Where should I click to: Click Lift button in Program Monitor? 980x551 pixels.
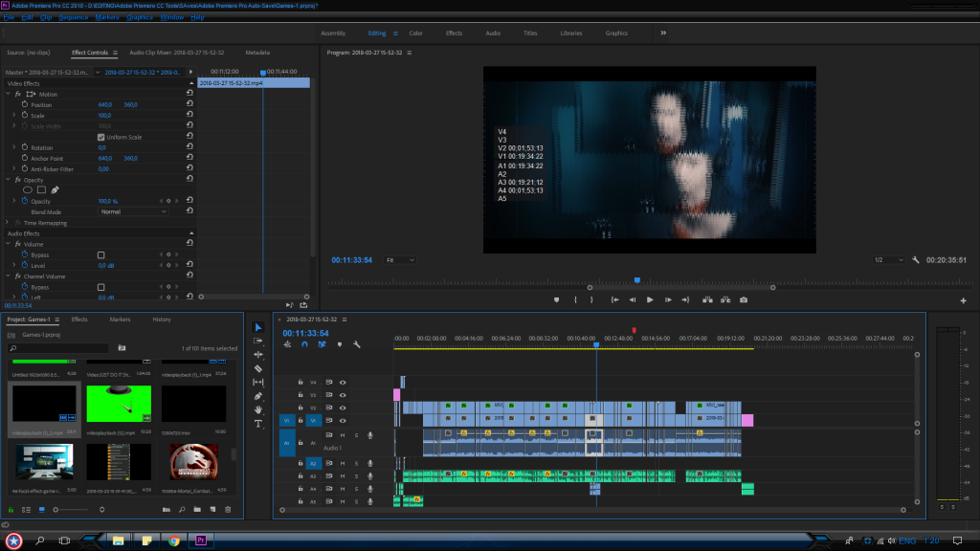pos(707,299)
